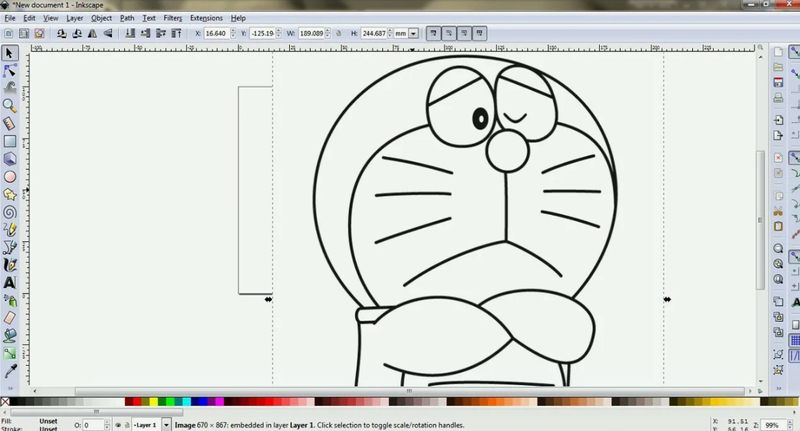Select the Calligraphy tool
This screenshot has width=800, height=431.
click(x=10, y=265)
